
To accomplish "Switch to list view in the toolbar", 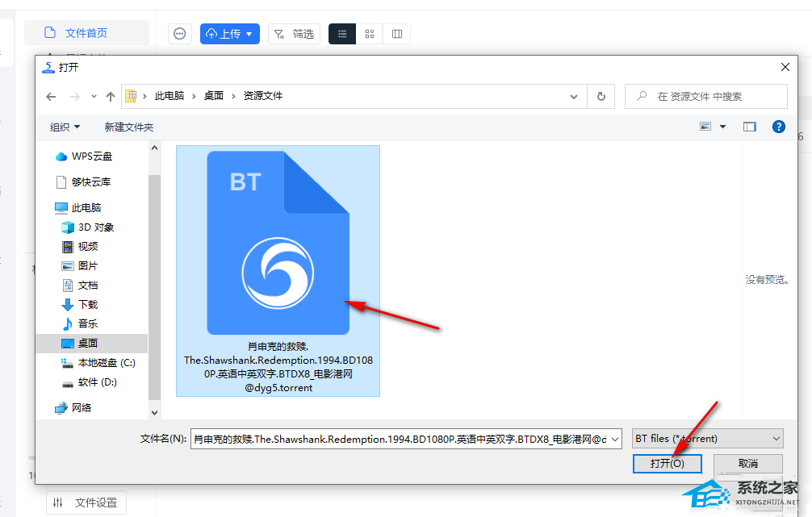I will click(x=342, y=34).
